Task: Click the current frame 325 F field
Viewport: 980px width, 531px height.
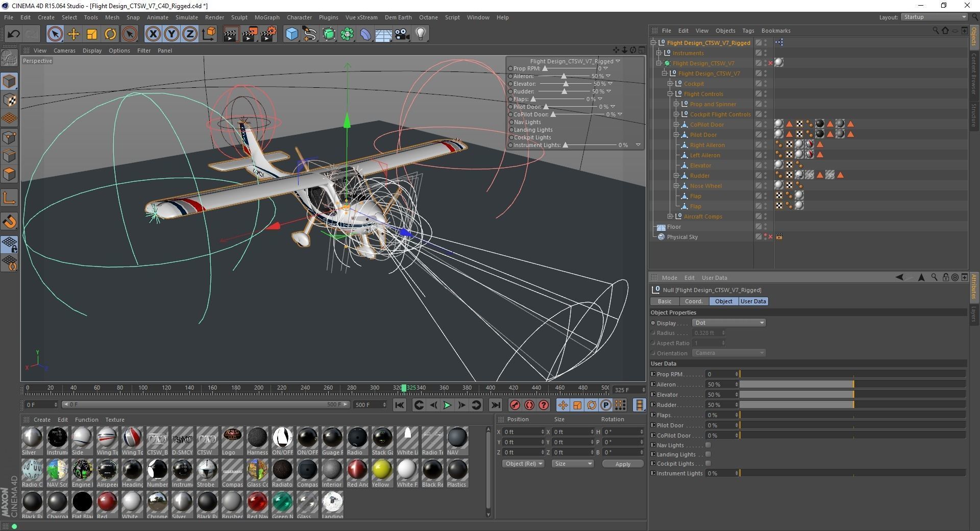Action: [629, 390]
